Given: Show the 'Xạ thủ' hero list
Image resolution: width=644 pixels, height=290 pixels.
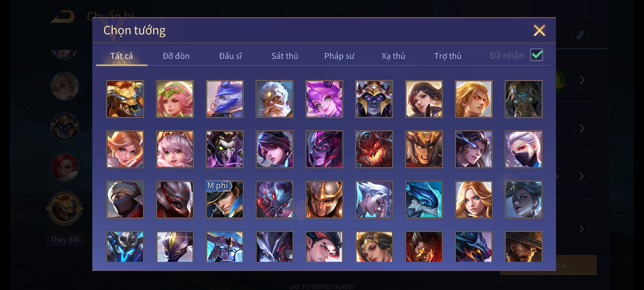Looking at the screenshot, I should pyautogui.click(x=393, y=56).
